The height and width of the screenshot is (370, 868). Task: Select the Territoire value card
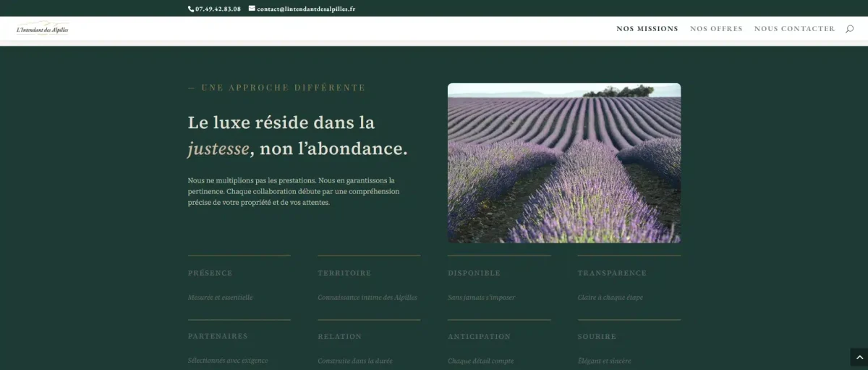click(369, 279)
